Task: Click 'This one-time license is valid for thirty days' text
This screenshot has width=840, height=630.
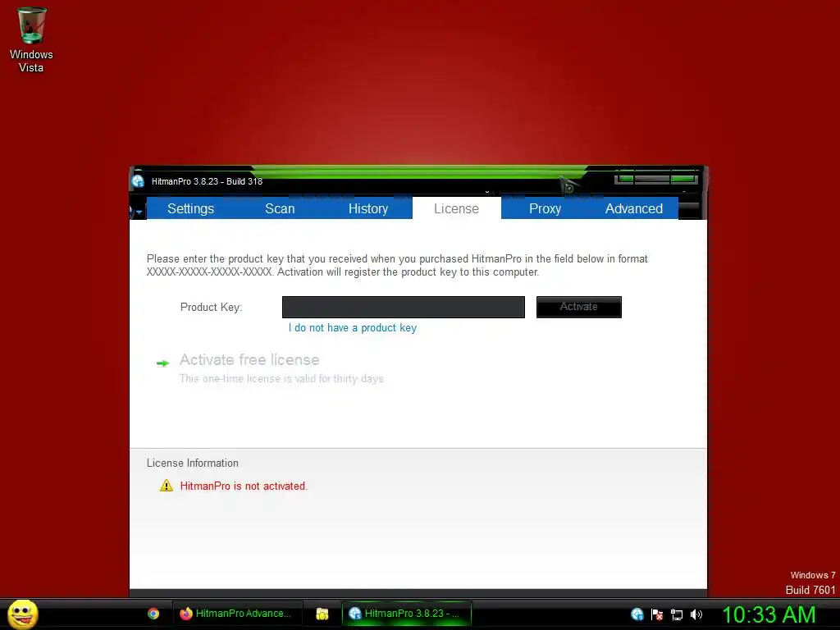Action: click(281, 379)
